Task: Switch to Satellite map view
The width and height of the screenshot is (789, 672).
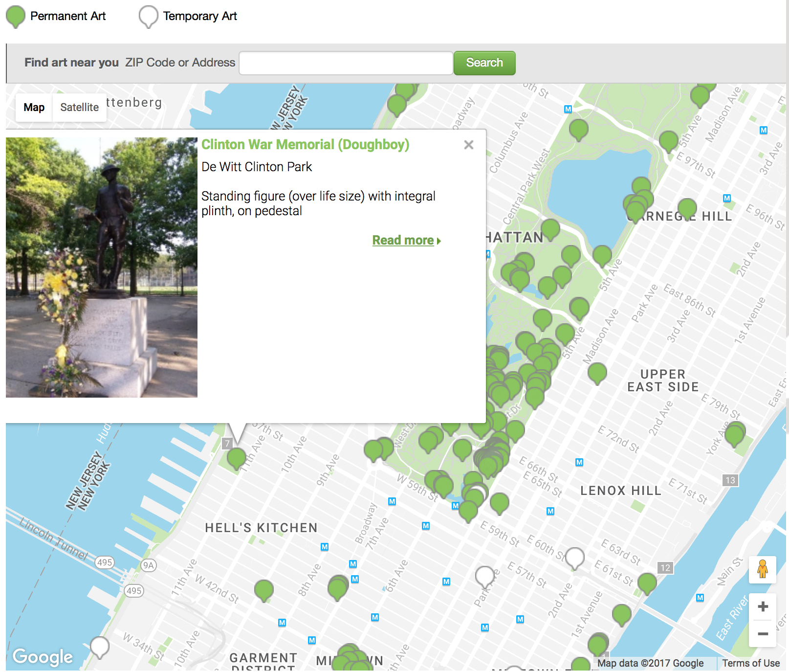Action: point(79,108)
